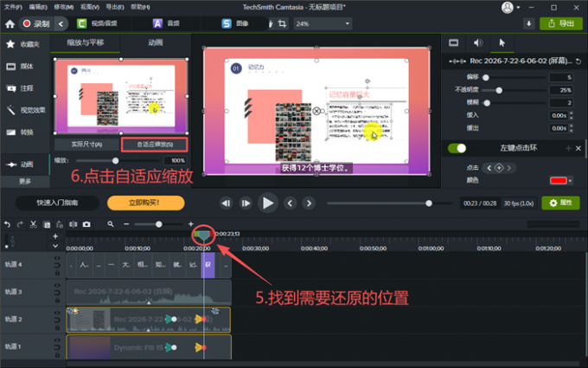Click the green 导出 export button
The width and height of the screenshot is (588, 368).
click(561, 23)
